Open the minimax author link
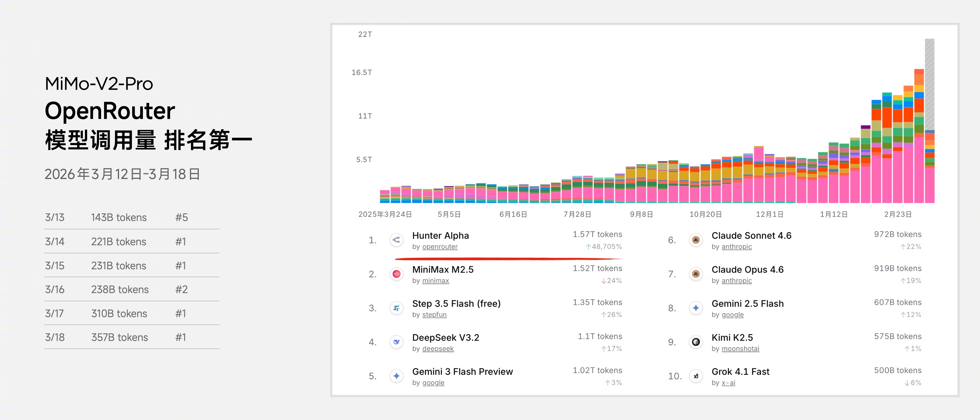The height and width of the screenshot is (420, 980). point(436,281)
